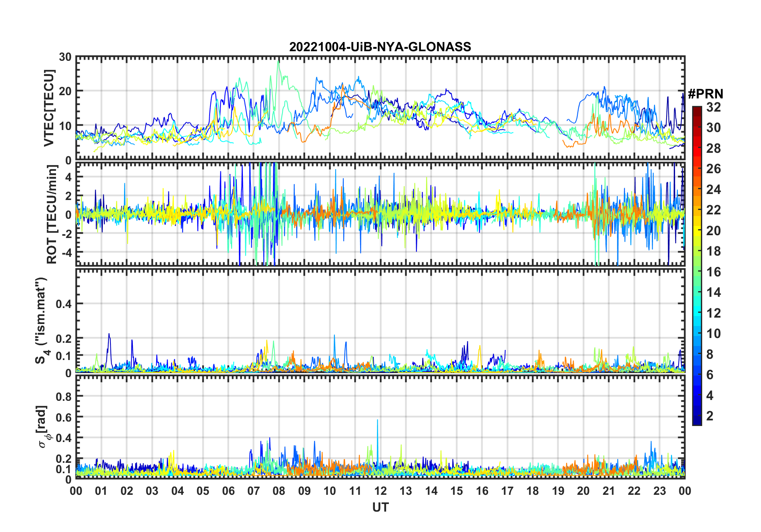
Task: Click the x-axis hour label 13
Action: click(x=406, y=491)
